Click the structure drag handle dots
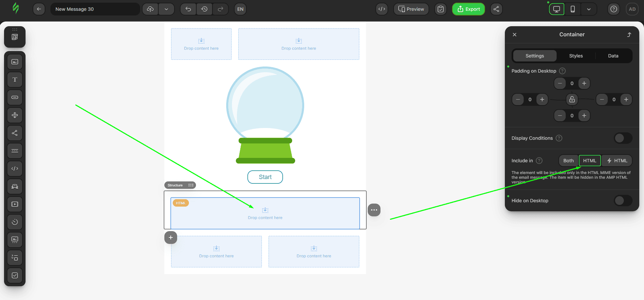 [191, 185]
